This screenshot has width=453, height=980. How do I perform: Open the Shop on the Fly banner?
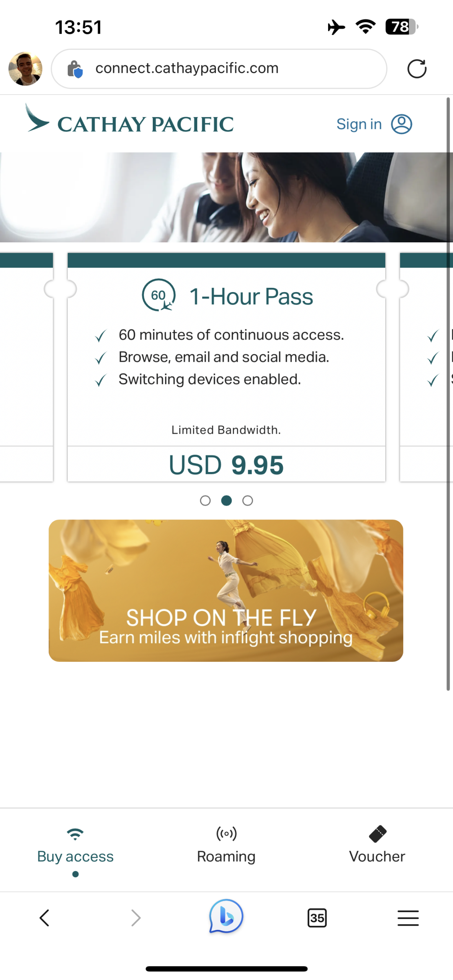tap(226, 590)
